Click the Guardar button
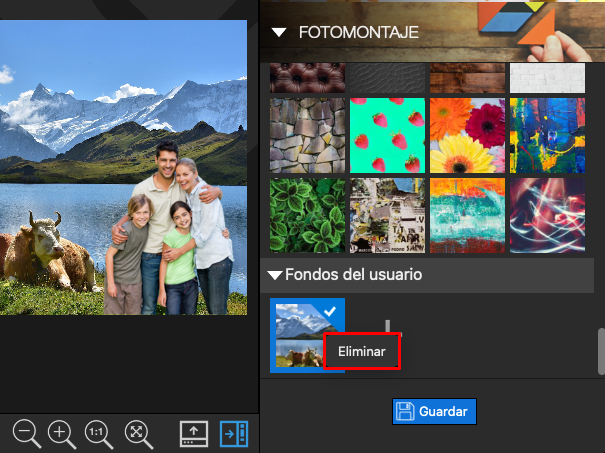This screenshot has height=453, width=605. click(x=434, y=411)
